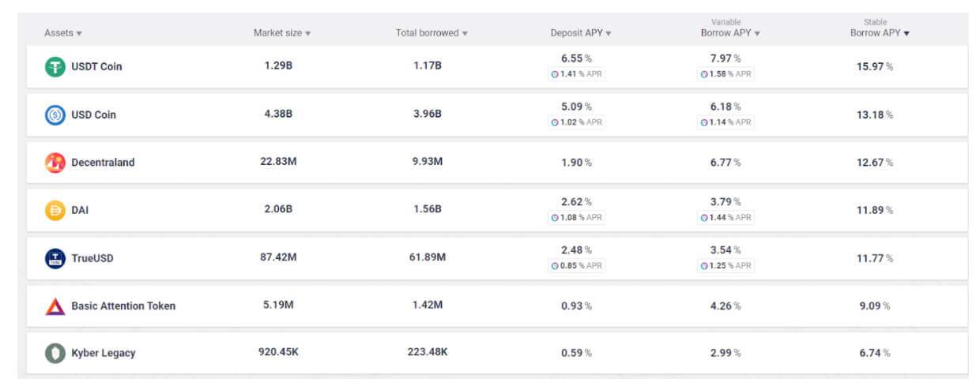980x390 pixels.
Task: Click Kyber Legacy total borrowed 223.48K
Action: [427, 351]
